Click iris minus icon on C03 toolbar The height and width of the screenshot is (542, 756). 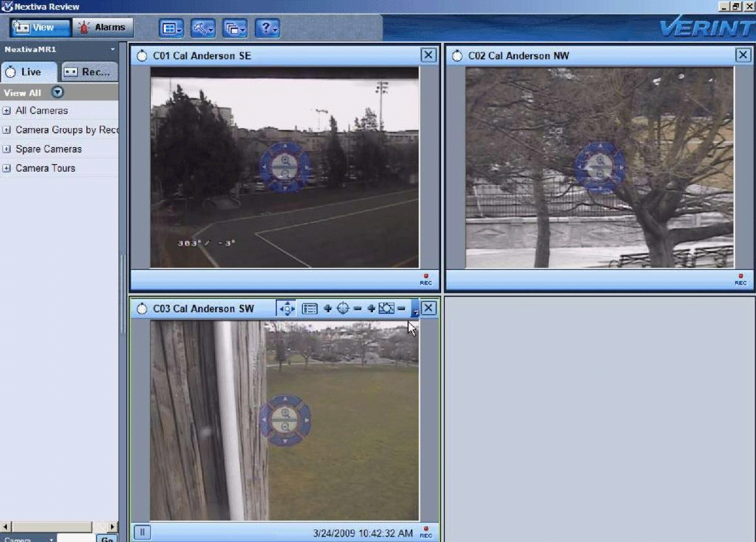click(x=401, y=308)
